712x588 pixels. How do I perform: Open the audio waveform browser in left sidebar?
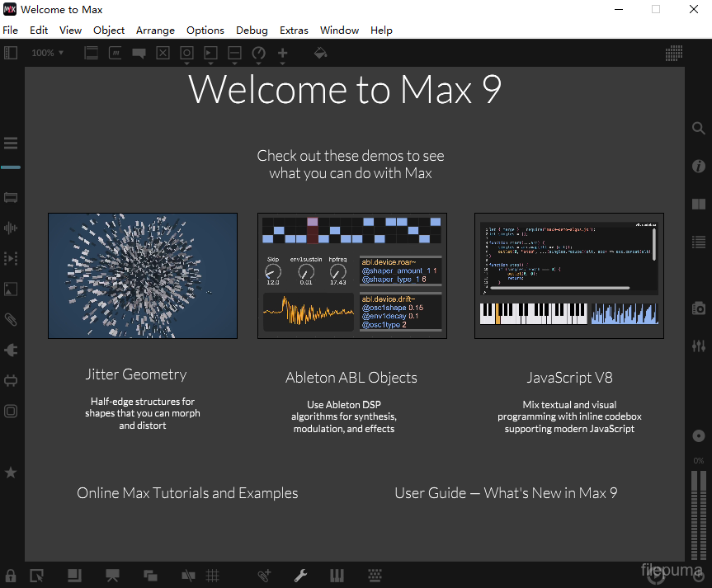[x=11, y=228]
